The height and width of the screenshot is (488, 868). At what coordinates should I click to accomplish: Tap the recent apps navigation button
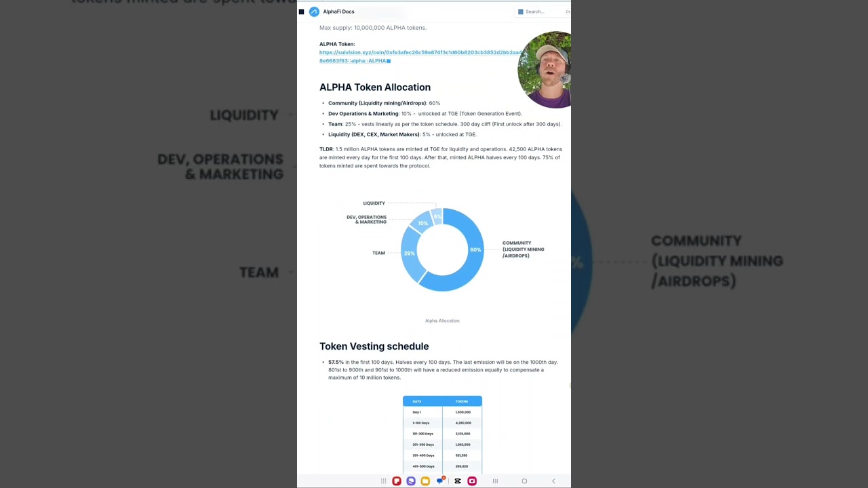point(495,481)
